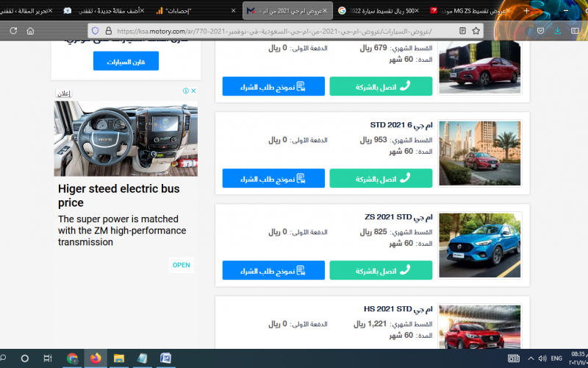The width and height of the screenshot is (588, 368).
Task: Open the red MG HS thumbnail
Action: [480, 327]
